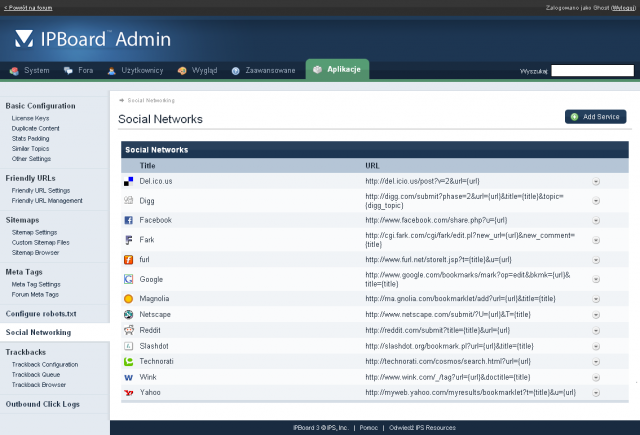Open the options menu for furl row
The image size is (640, 435).
point(596,260)
